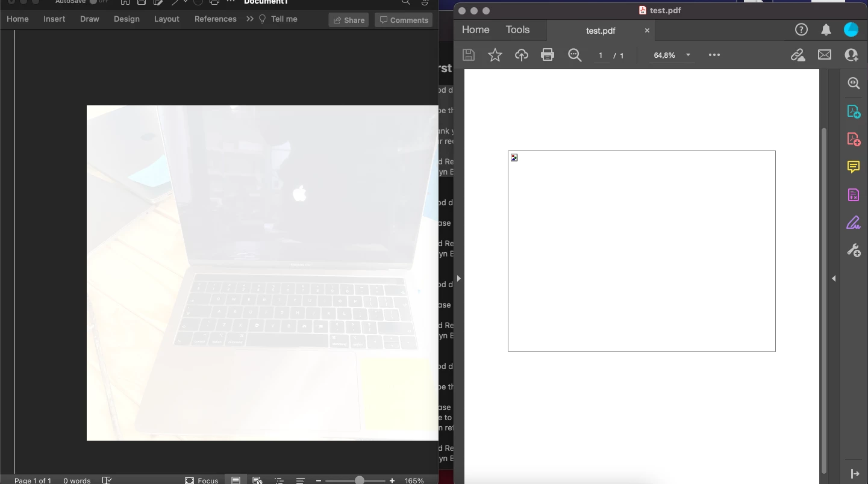Click the Share button in Word
Viewport: 868px width, 484px height.
(x=349, y=20)
